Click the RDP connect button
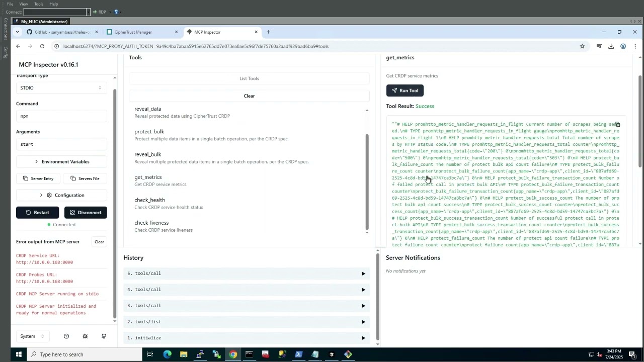The width and height of the screenshot is (644, 362). pos(99,12)
